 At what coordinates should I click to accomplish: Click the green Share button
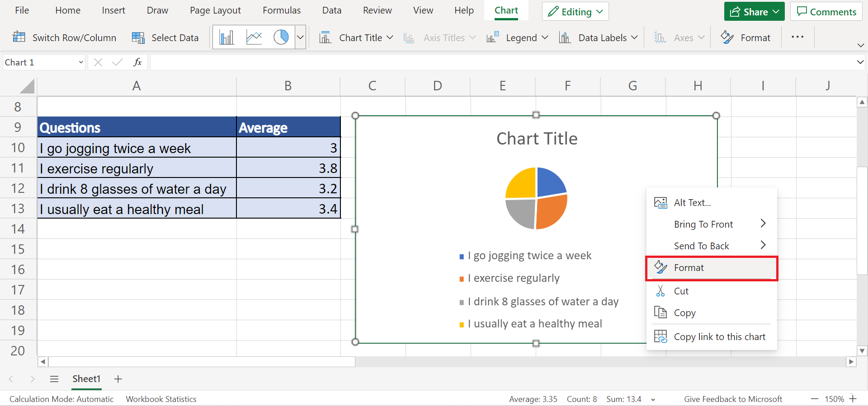pyautogui.click(x=755, y=12)
